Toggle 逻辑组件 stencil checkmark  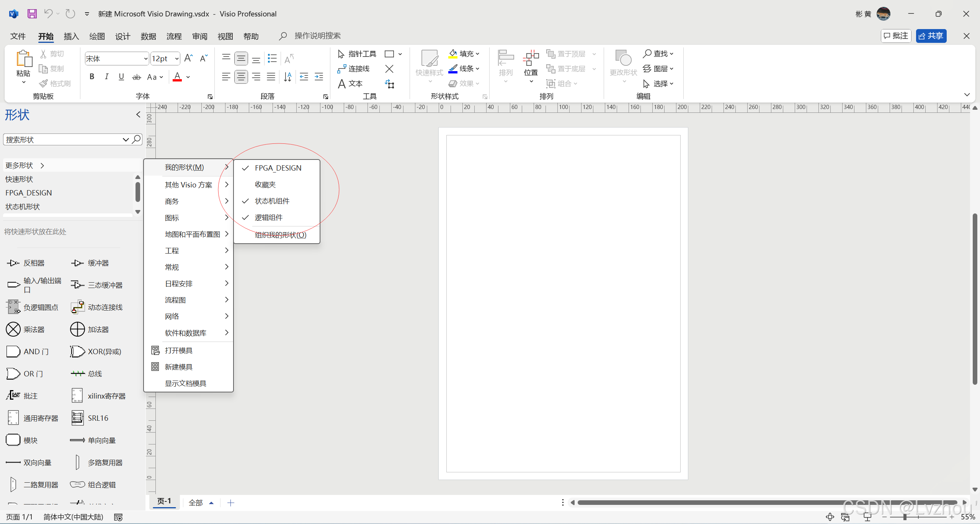click(x=268, y=217)
